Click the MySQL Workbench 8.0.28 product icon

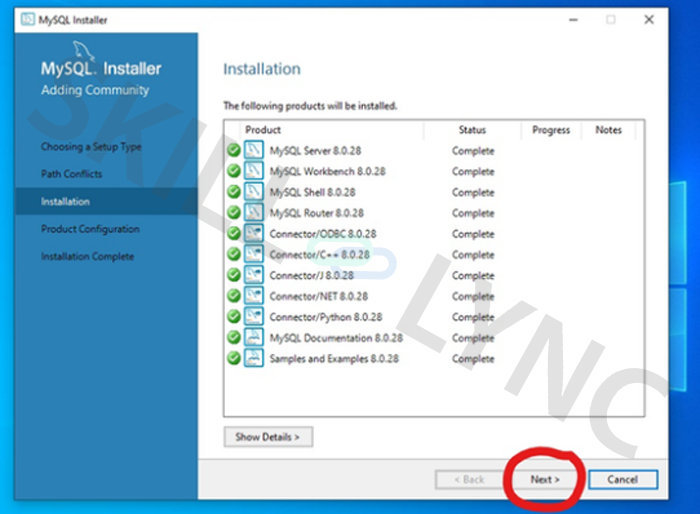pyautogui.click(x=254, y=171)
